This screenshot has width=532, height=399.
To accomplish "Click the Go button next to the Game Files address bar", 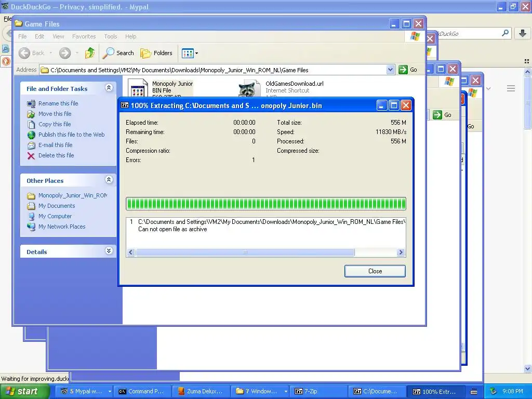I will point(408,70).
